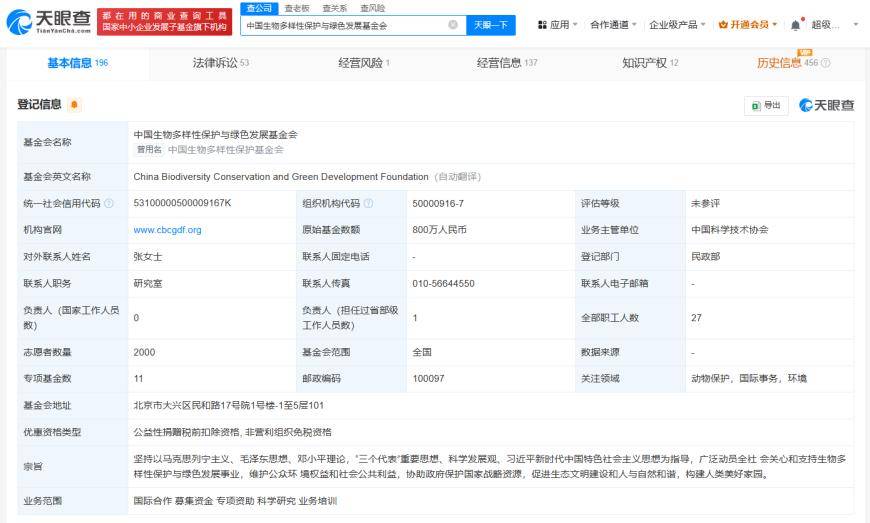This screenshot has width=870, height=523.
Task: Click the alert bell icon beside 登记信息
Action: point(74,104)
